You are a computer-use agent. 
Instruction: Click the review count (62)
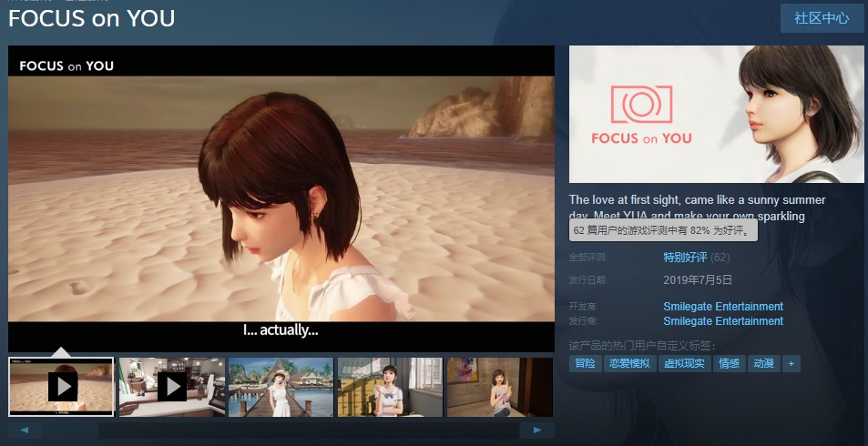pos(720,258)
